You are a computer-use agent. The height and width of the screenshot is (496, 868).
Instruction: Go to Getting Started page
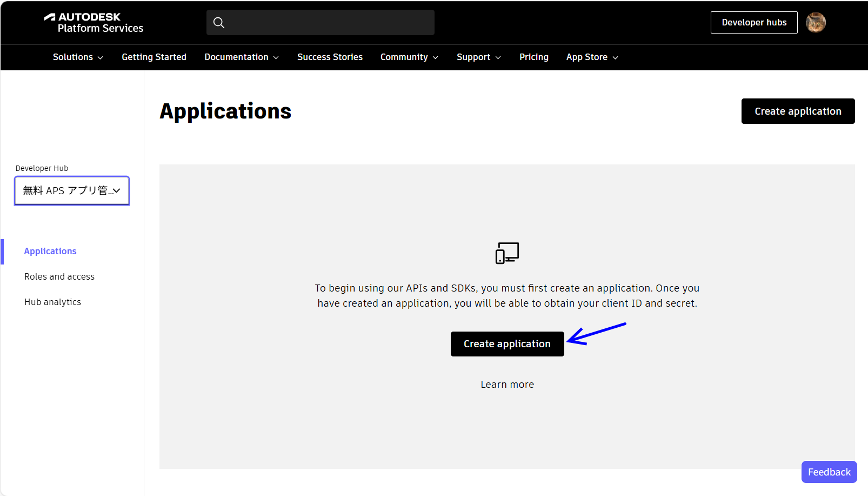click(154, 57)
